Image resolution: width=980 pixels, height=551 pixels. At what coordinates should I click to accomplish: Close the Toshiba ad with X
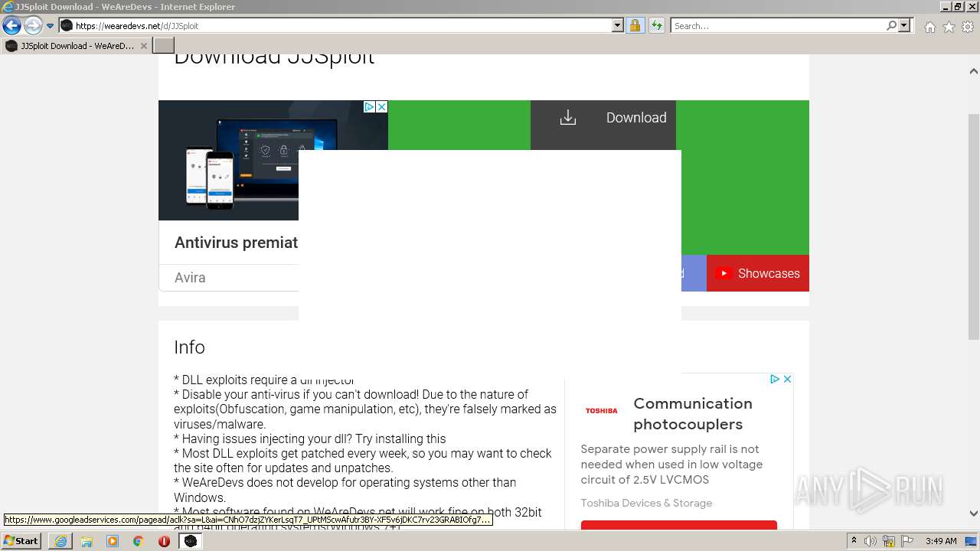787,379
